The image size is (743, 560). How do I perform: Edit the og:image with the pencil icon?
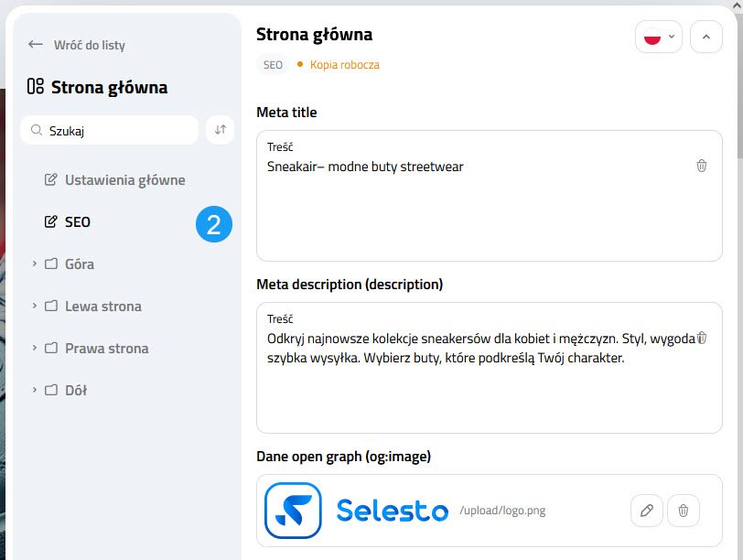click(x=647, y=511)
